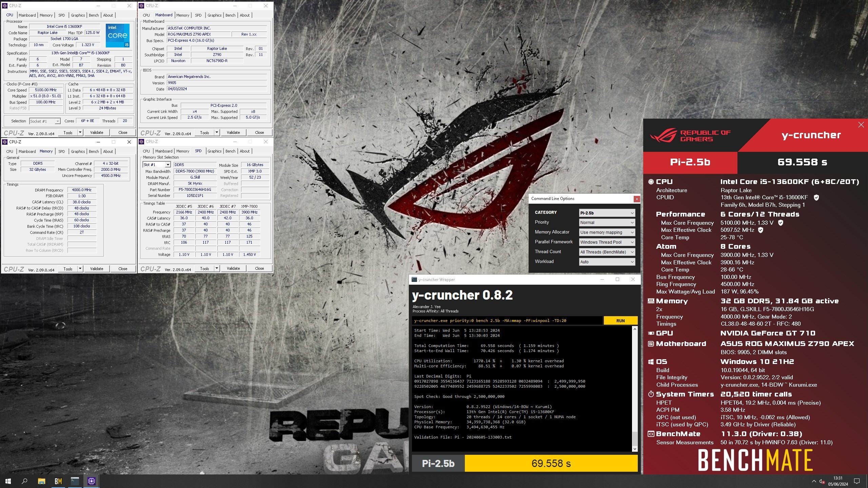Open BenchMate taskbar icon
Screen dimensions: 868x488
[x=58, y=481]
